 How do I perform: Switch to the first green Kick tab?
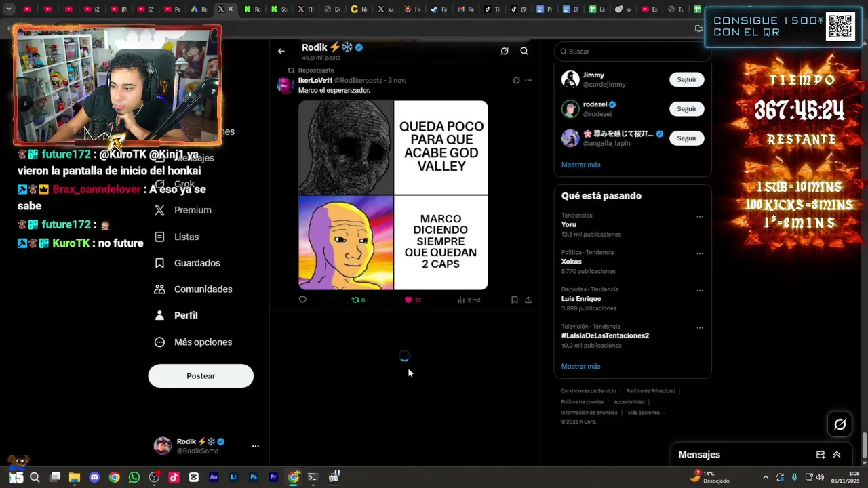click(x=252, y=9)
